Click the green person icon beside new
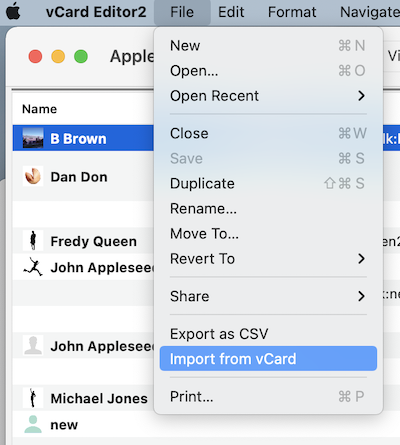Screen dimensions: 400x445 pyautogui.click(x=33, y=424)
